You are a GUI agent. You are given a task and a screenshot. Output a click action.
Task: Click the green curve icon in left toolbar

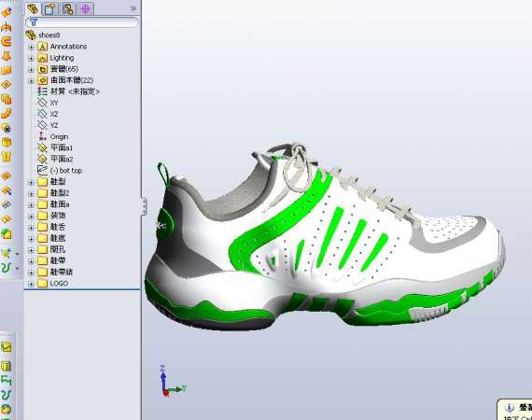pyautogui.click(x=7, y=268)
